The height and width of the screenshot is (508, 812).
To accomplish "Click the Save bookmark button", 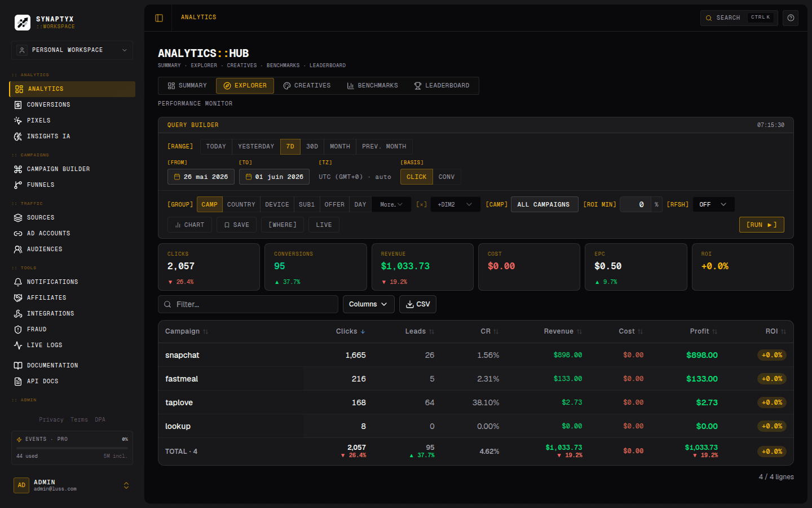I will pos(236,225).
